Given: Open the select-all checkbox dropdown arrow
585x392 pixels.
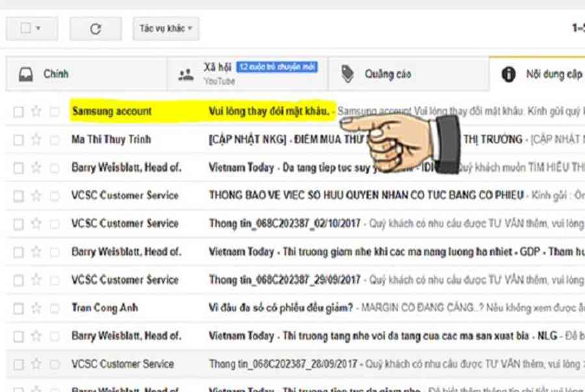Looking at the screenshot, I should [x=38, y=29].
